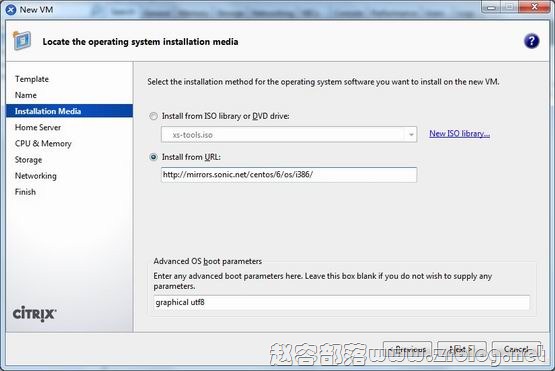Minimize the New VM window
555x371 pixels.
pos(491,7)
